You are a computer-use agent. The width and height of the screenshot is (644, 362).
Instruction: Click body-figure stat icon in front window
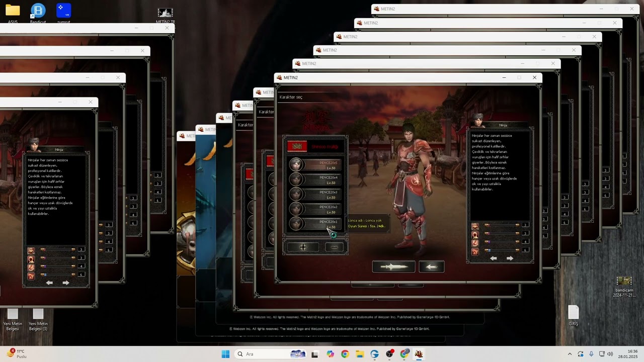click(x=474, y=226)
